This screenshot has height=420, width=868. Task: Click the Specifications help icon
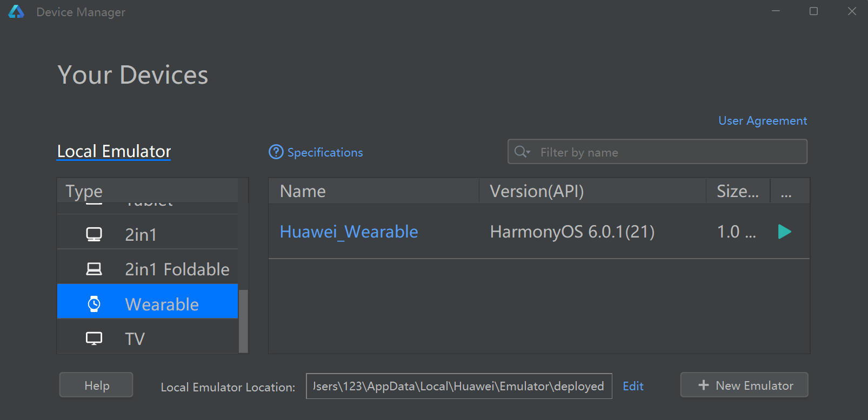(276, 152)
